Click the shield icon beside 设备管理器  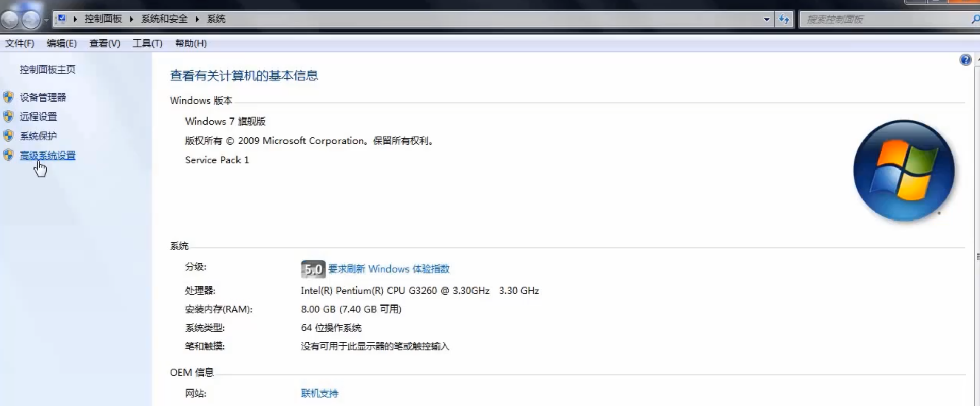8,97
